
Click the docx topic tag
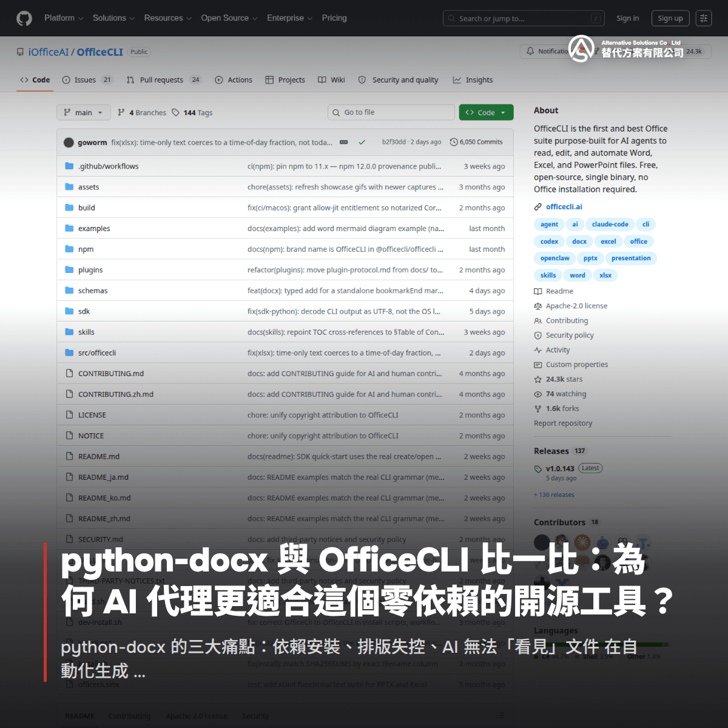coord(579,241)
